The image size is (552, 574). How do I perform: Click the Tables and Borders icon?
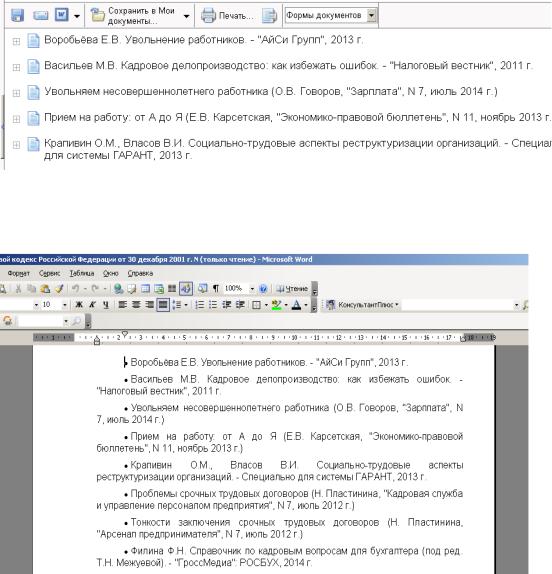tap(131, 289)
